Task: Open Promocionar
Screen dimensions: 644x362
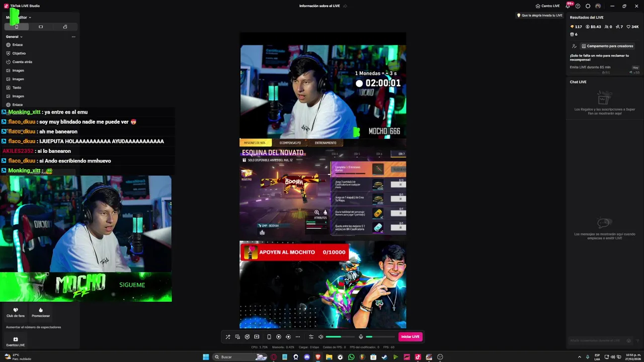Action: (x=41, y=313)
